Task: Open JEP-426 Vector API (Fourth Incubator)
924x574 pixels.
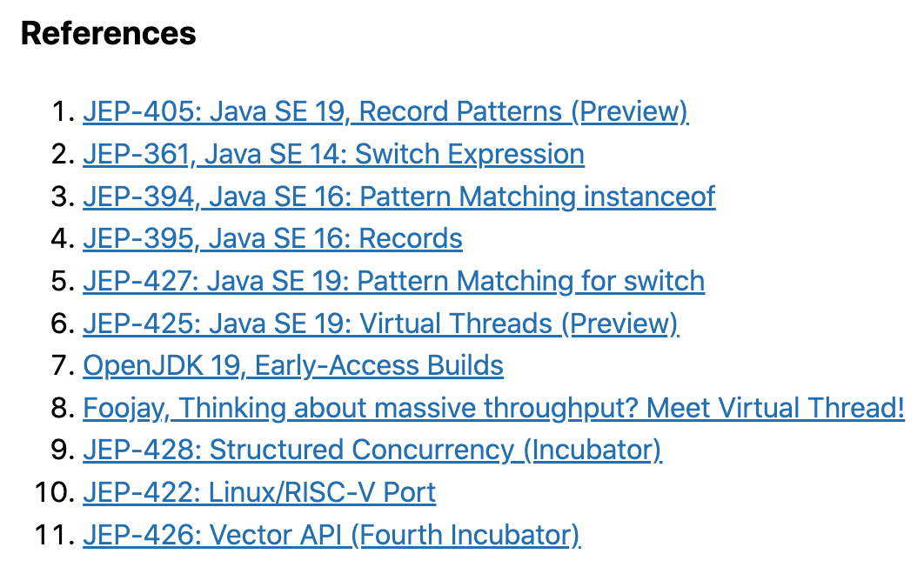Action: (x=331, y=535)
